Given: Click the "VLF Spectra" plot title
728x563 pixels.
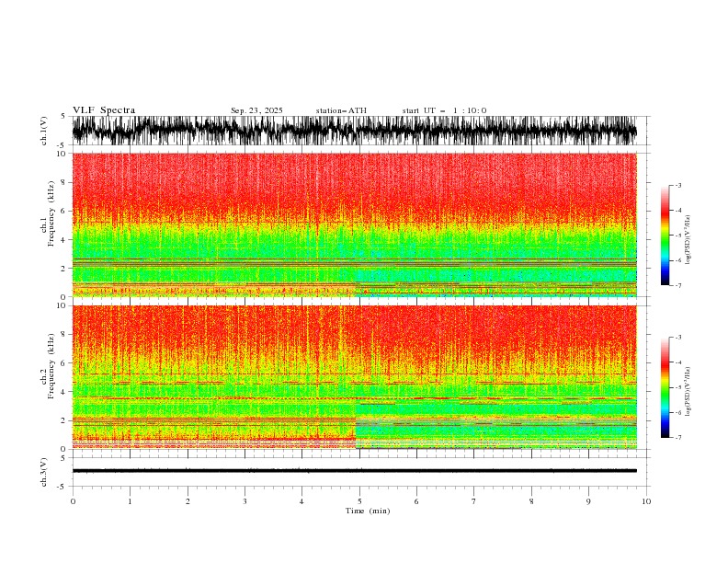Looking at the screenshot, I should coord(104,110).
